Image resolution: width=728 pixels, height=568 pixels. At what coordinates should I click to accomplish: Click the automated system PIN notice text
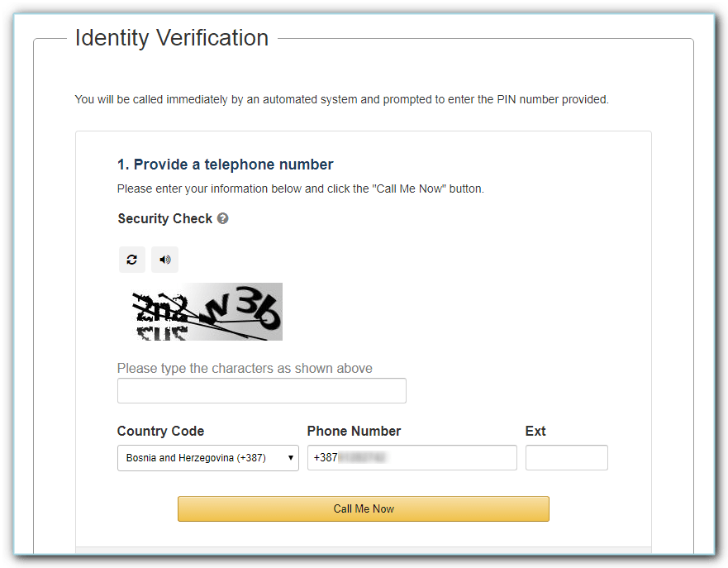pyautogui.click(x=342, y=99)
